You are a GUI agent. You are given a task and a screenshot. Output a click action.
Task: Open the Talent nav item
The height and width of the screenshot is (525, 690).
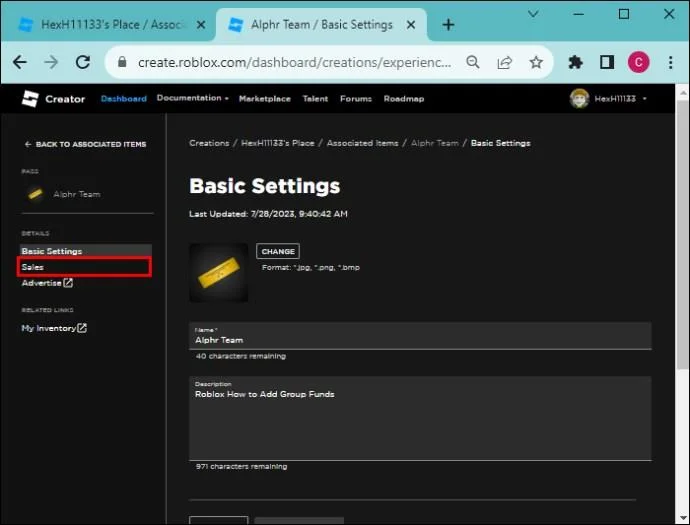pos(315,99)
